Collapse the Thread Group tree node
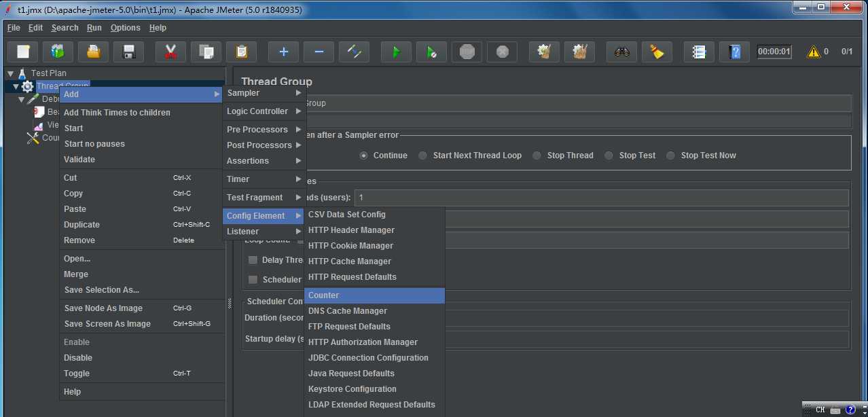This screenshot has height=417, width=868. [16, 86]
